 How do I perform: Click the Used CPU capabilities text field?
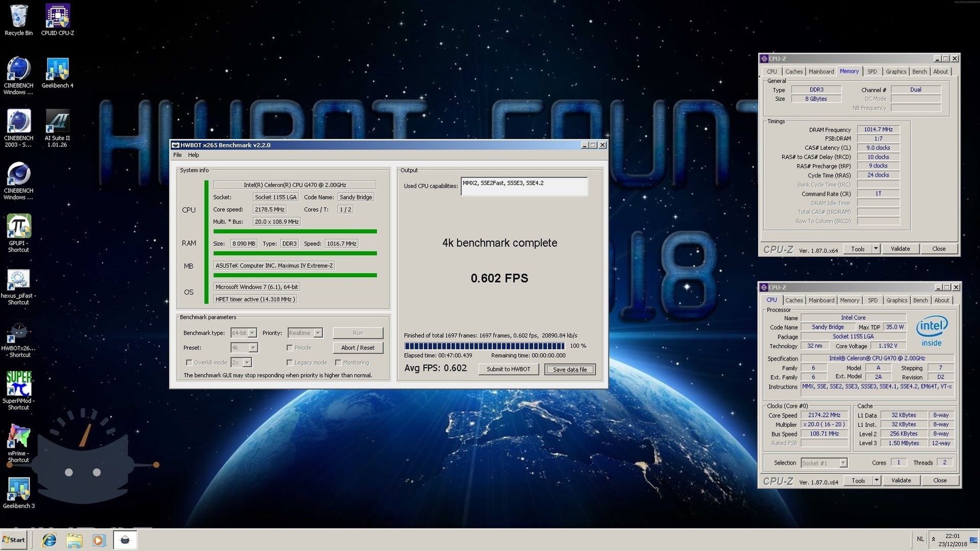(x=524, y=186)
